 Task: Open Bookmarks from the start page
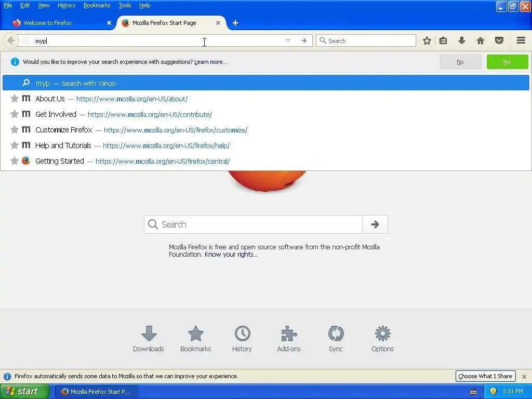tap(195, 339)
